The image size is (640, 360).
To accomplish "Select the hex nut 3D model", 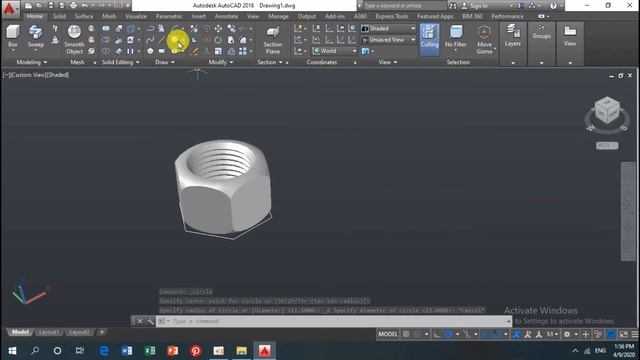I will (223, 188).
